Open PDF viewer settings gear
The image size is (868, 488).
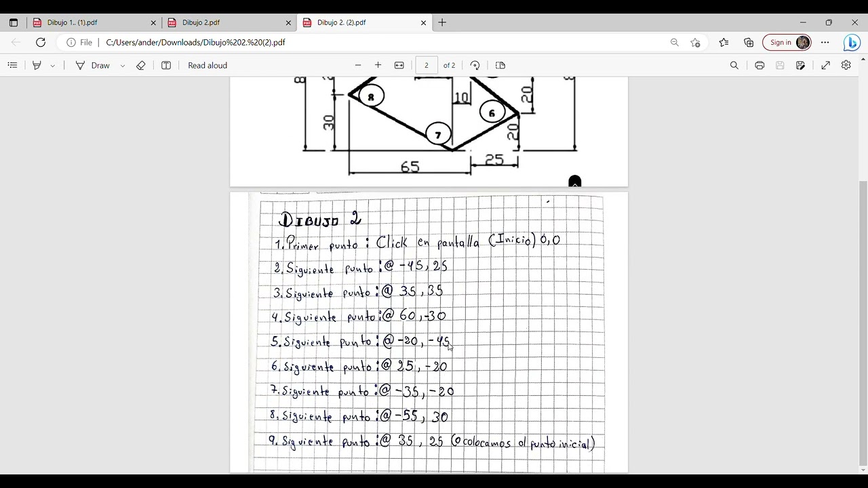(846, 65)
